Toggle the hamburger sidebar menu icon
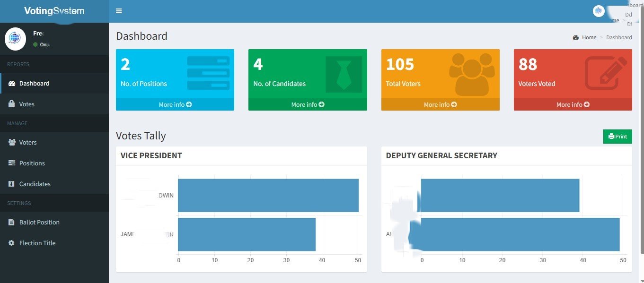The height and width of the screenshot is (283, 644). coord(119,11)
